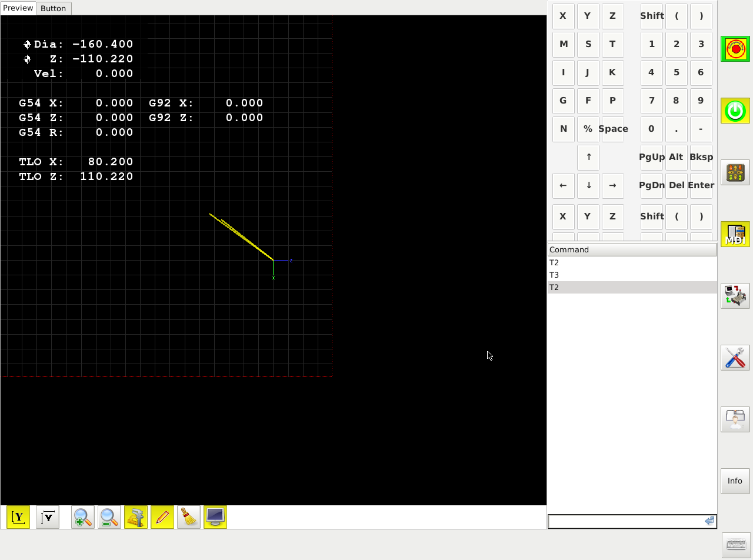
Task: Tap the Del key
Action: pos(677,185)
